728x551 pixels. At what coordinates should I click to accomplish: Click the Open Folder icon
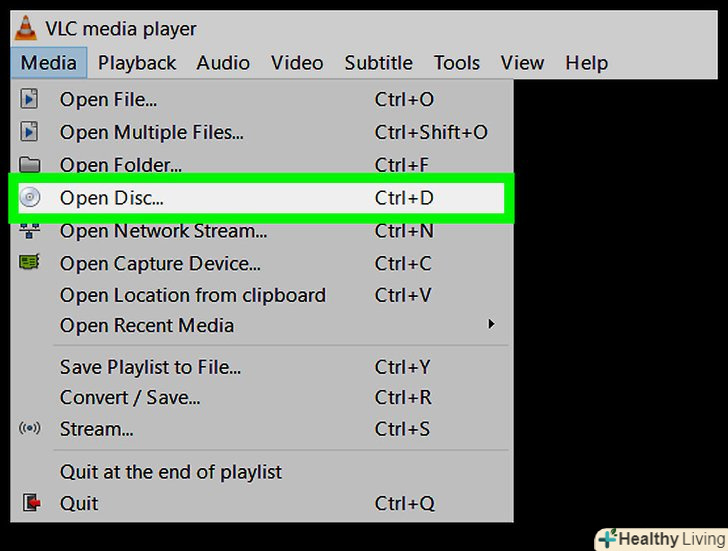click(30, 164)
